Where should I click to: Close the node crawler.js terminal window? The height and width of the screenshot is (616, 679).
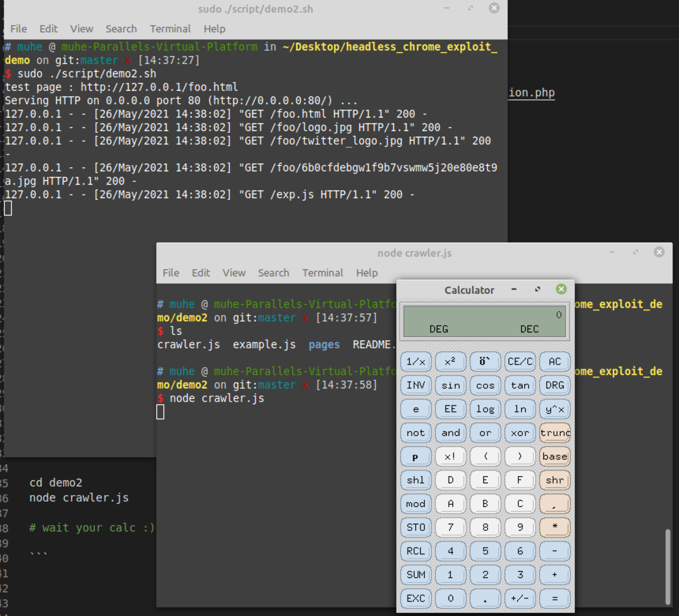tap(659, 252)
